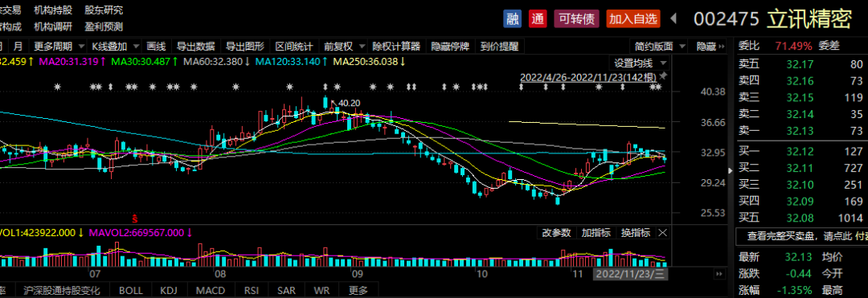Viewport: 868px width, 298px height.
Task: Click the blue 融 margin trading badge
Action: tap(512, 18)
